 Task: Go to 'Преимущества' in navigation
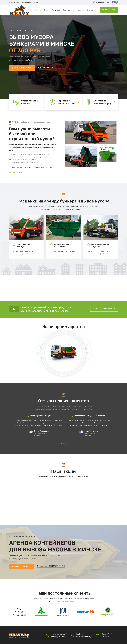pos(69,10)
